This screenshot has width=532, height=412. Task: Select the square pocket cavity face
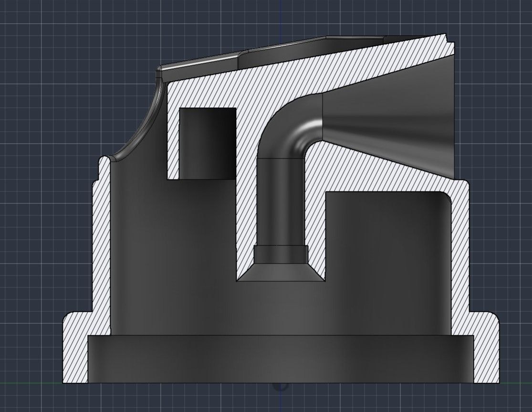pyautogui.click(x=208, y=143)
